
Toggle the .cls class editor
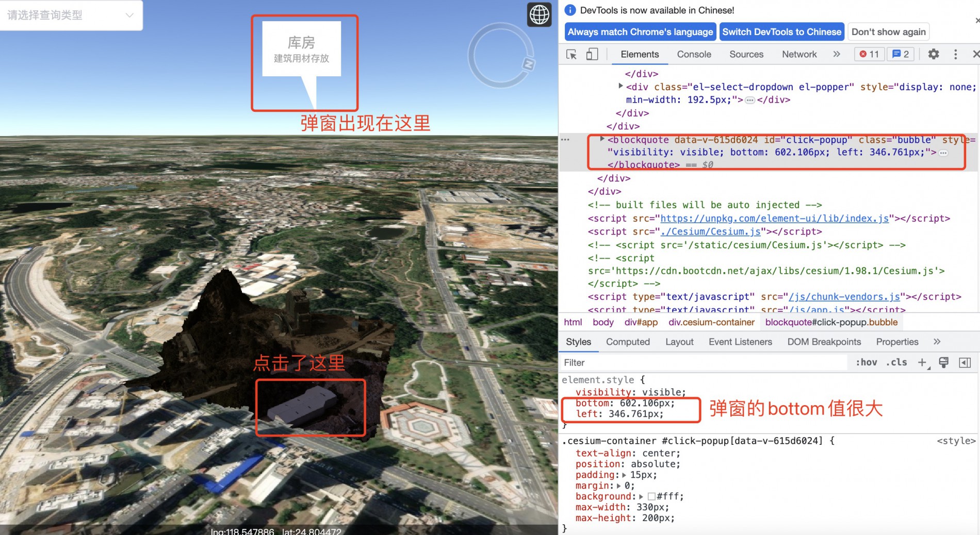point(896,362)
